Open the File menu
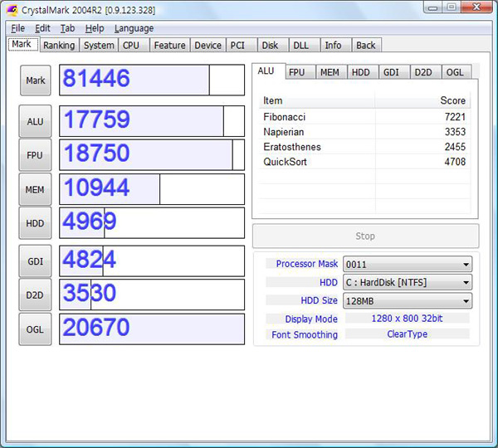The image size is (498, 448). pos(17,28)
